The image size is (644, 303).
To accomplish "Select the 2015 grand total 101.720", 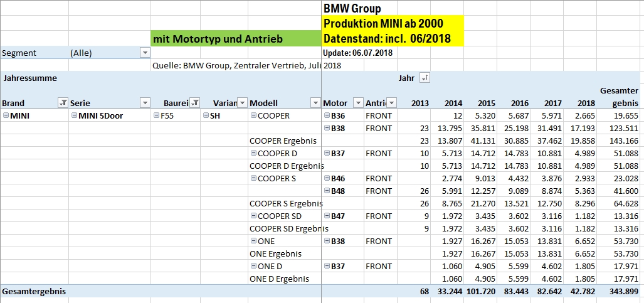I will point(481,292).
